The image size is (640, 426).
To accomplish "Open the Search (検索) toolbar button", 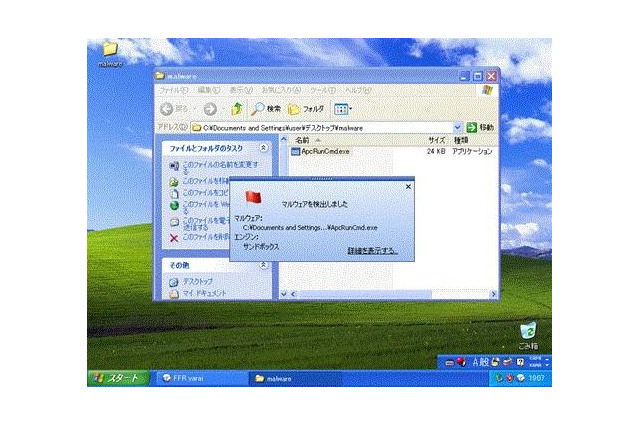I will point(266,109).
